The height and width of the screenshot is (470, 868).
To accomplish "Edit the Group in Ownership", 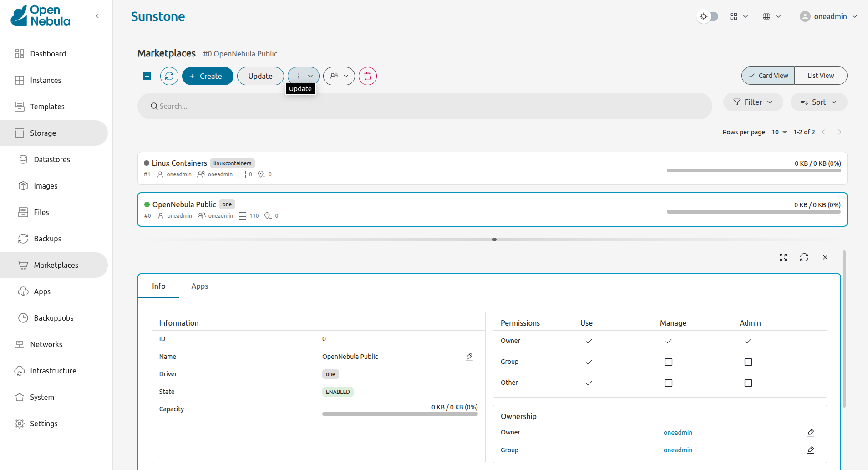I will (811, 450).
